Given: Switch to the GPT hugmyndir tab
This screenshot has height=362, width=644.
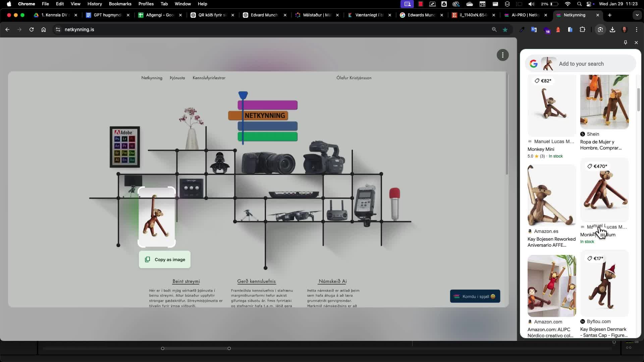Looking at the screenshot, I should [x=107, y=15].
